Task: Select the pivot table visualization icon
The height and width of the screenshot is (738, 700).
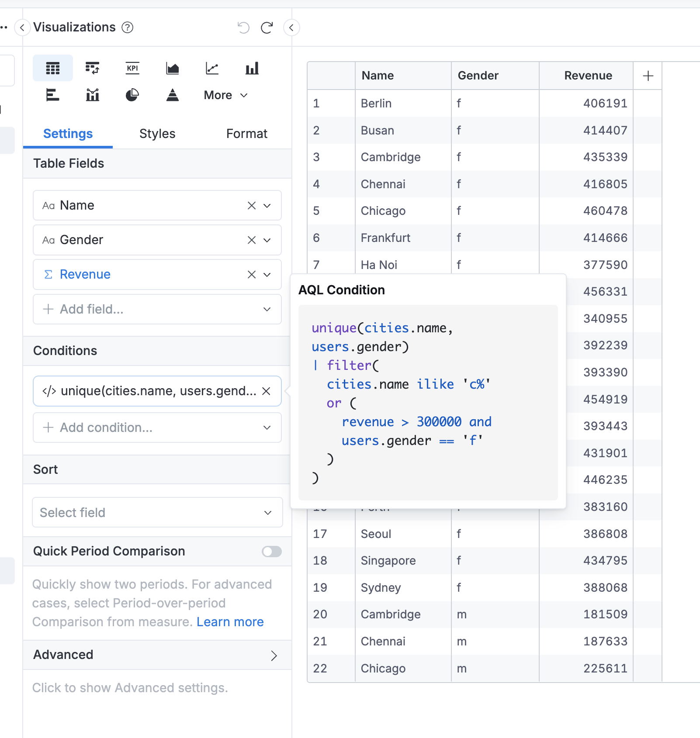Action: click(x=92, y=68)
